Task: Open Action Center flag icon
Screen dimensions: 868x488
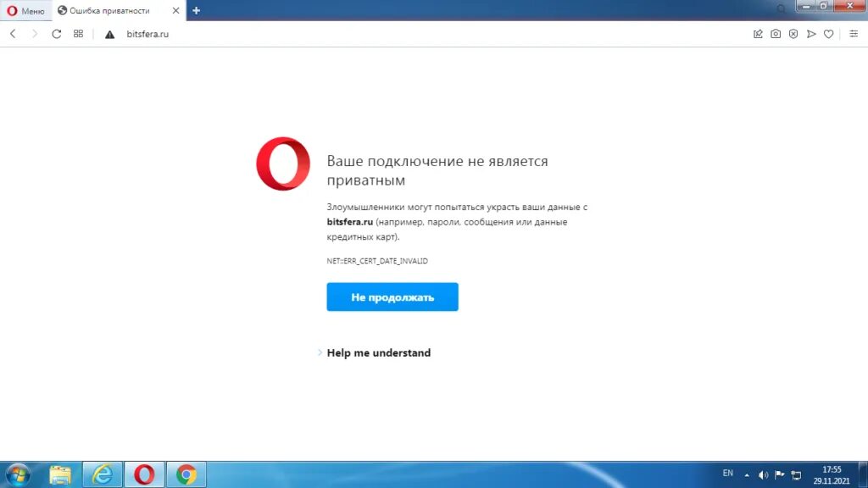Action: (780, 474)
